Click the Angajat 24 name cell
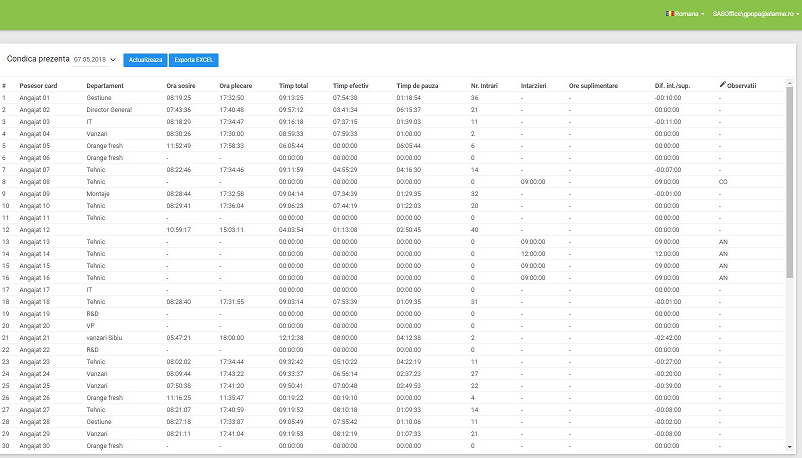The image size is (802, 458). pos(35,374)
